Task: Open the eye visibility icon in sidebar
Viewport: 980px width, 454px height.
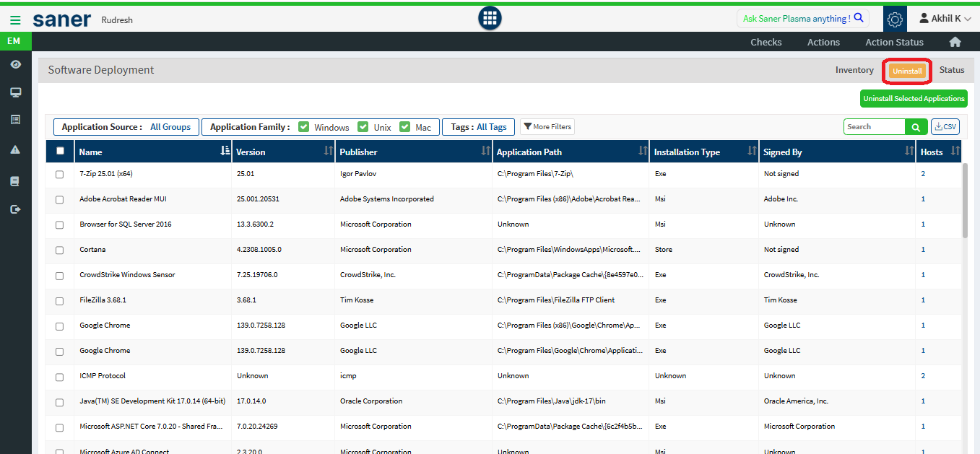Action: tap(15, 65)
